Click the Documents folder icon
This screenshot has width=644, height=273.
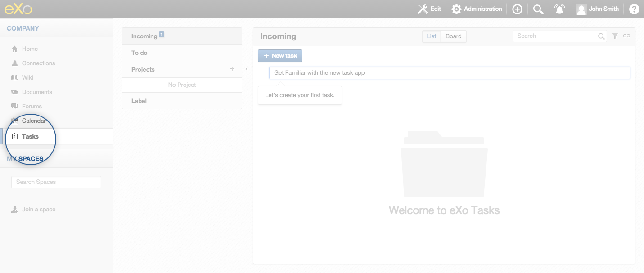point(14,92)
